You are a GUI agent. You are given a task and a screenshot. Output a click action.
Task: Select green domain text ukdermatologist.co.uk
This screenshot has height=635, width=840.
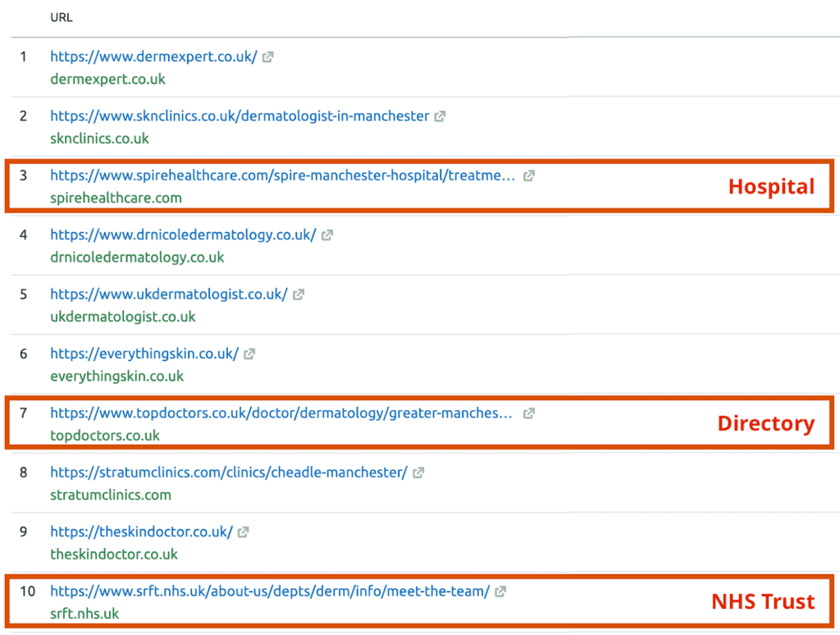[x=123, y=317]
